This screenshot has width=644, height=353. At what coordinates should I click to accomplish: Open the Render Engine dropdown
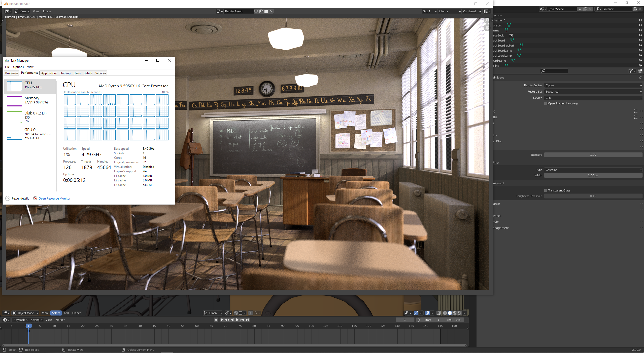593,85
